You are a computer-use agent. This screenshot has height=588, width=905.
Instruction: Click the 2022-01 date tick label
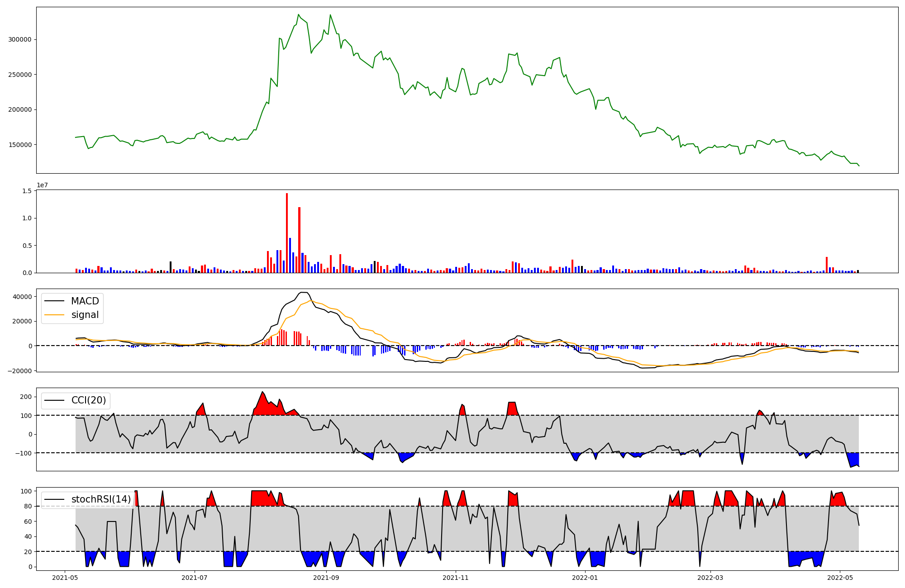point(585,578)
